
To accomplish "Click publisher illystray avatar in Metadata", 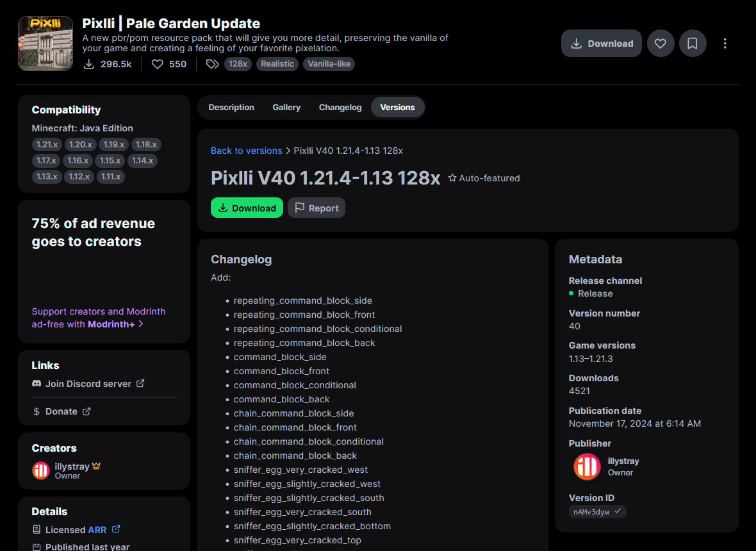I will click(587, 466).
